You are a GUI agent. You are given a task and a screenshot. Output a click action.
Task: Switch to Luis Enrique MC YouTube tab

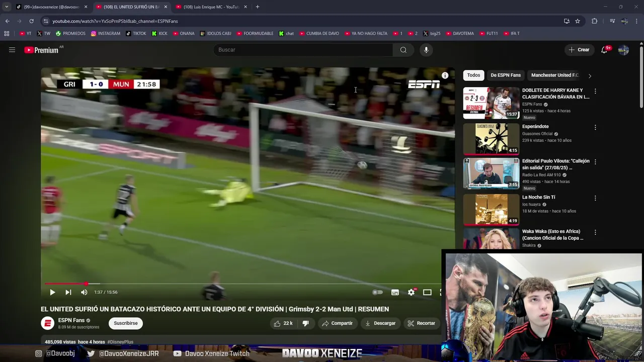point(211,7)
